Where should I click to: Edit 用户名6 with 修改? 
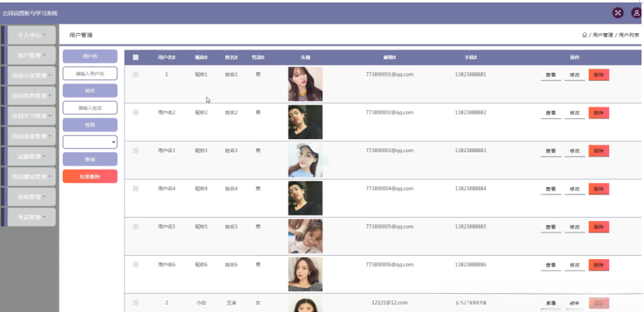pyautogui.click(x=574, y=266)
